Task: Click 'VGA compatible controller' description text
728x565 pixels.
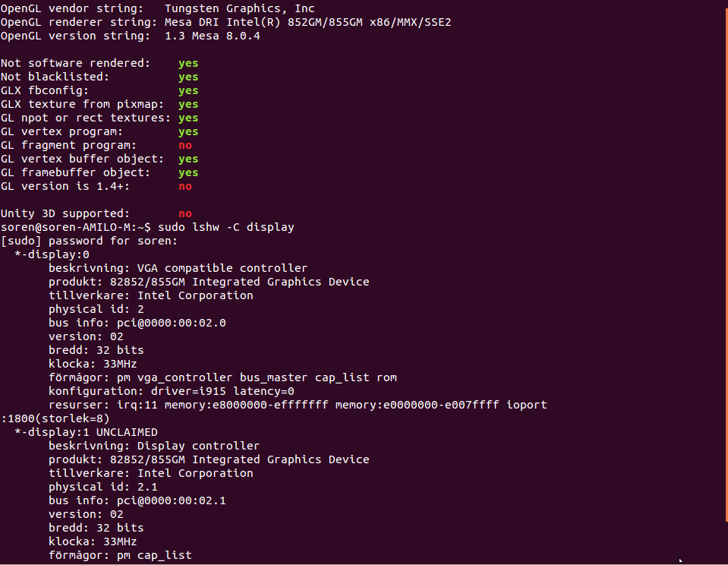Action: (222, 268)
